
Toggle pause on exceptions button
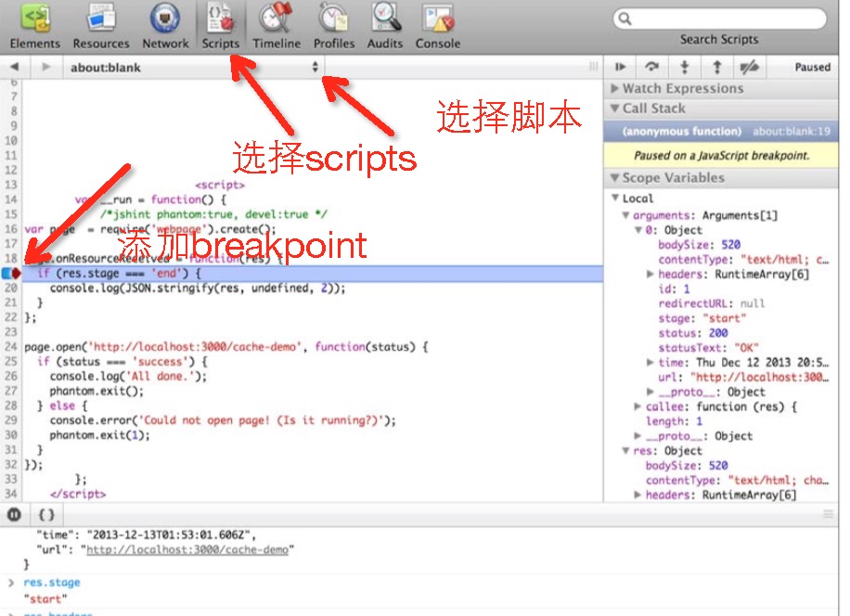point(14,514)
